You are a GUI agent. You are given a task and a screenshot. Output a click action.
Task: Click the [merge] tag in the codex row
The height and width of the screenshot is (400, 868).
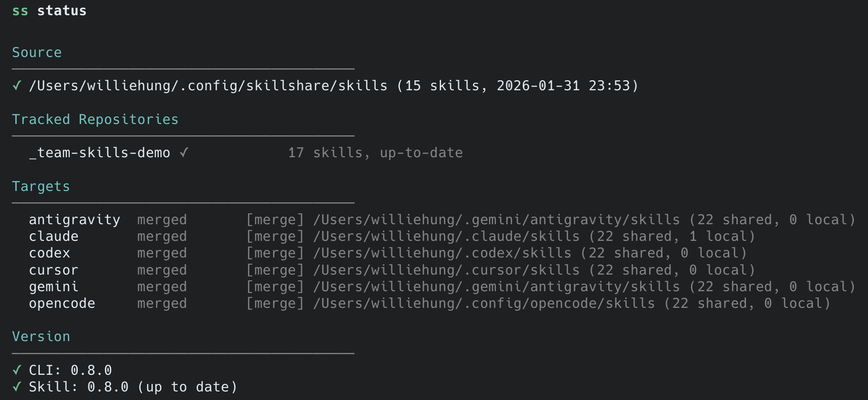275,253
